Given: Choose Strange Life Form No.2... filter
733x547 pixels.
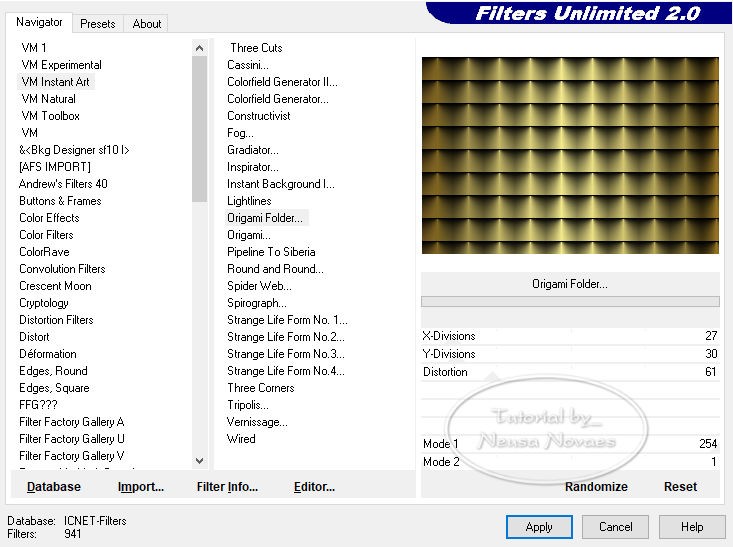Looking at the screenshot, I should click(286, 337).
